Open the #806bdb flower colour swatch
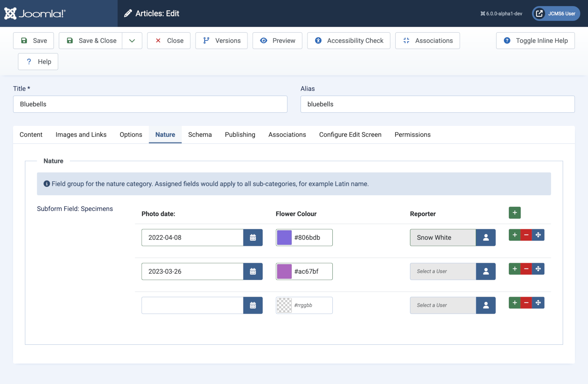Viewport: 588px width, 384px height. click(284, 237)
